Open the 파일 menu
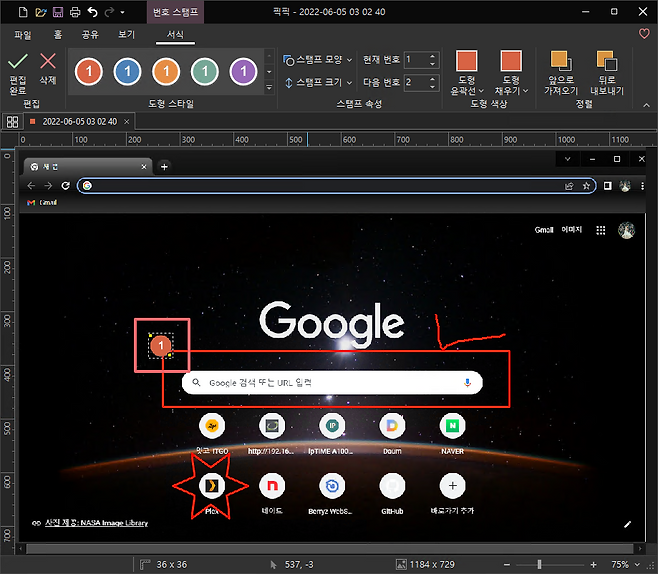The width and height of the screenshot is (658, 574). tap(23, 35)
